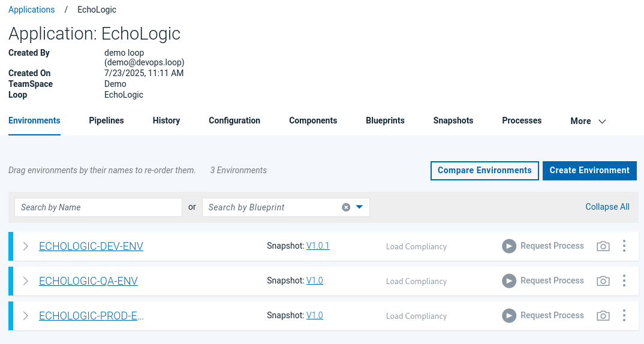Click Request Process label for ECHOLOGIC-DEV-ENV
Screen dimensions: 644x344
tap(552, 246)
